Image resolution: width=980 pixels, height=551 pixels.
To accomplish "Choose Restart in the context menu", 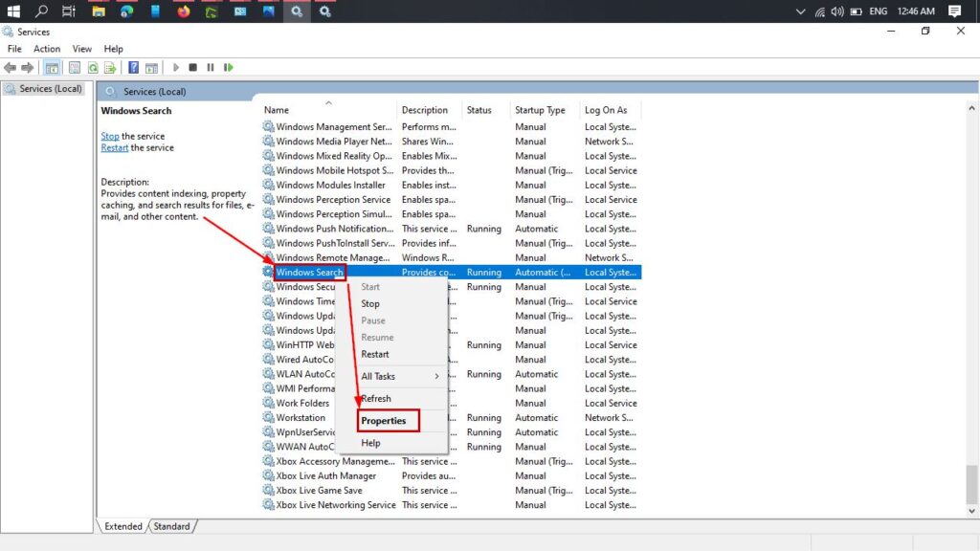I will (391, 354).
